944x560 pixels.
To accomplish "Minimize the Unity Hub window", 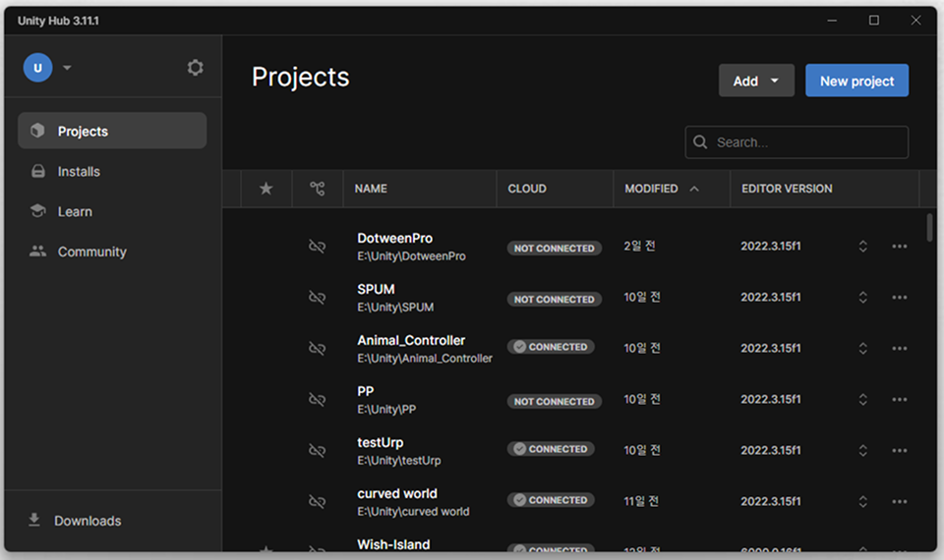I will pyautogui.click(x=832, y=21).
